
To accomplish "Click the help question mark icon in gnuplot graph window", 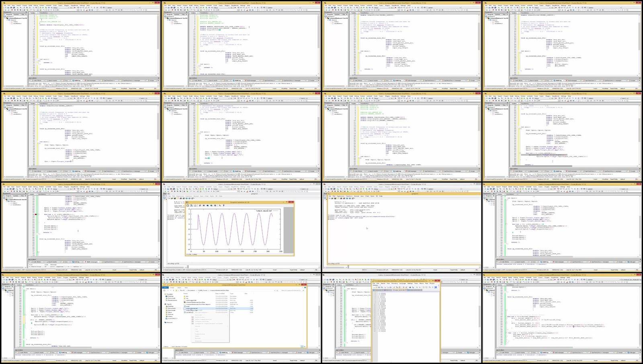I will point(224,205).
